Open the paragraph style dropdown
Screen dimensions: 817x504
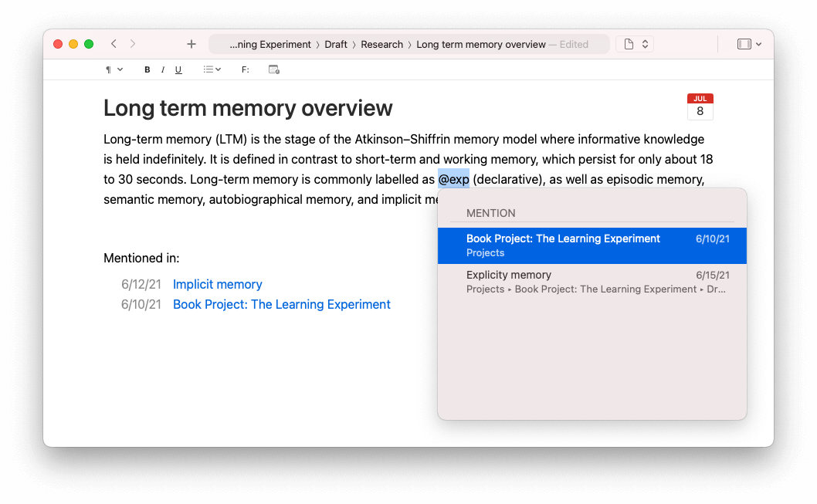tap(113, 69)
